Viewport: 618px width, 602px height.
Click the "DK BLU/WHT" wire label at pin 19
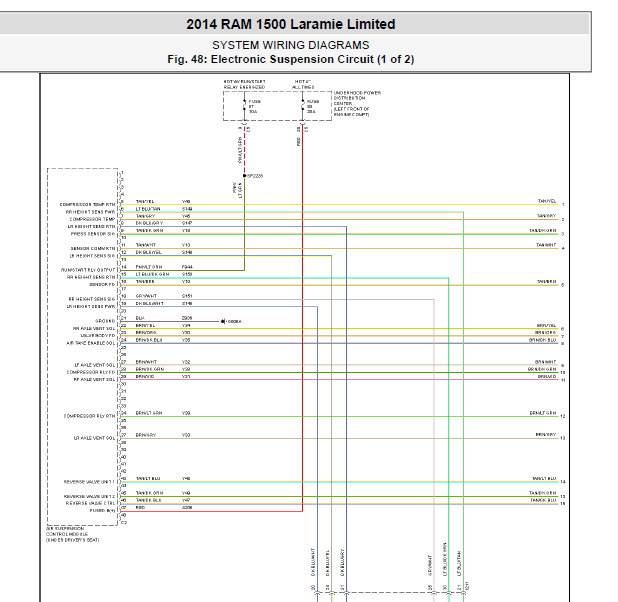click(x=149, y=304)
